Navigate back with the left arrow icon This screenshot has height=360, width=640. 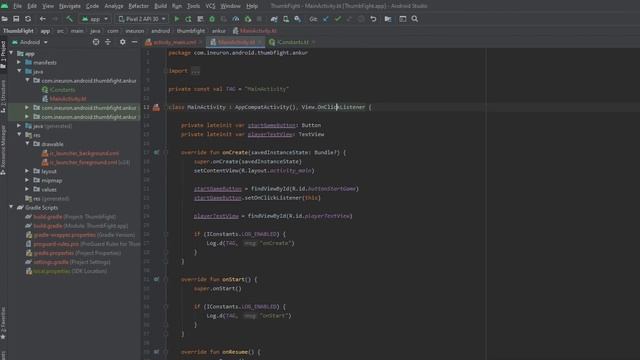click(42, 19)
